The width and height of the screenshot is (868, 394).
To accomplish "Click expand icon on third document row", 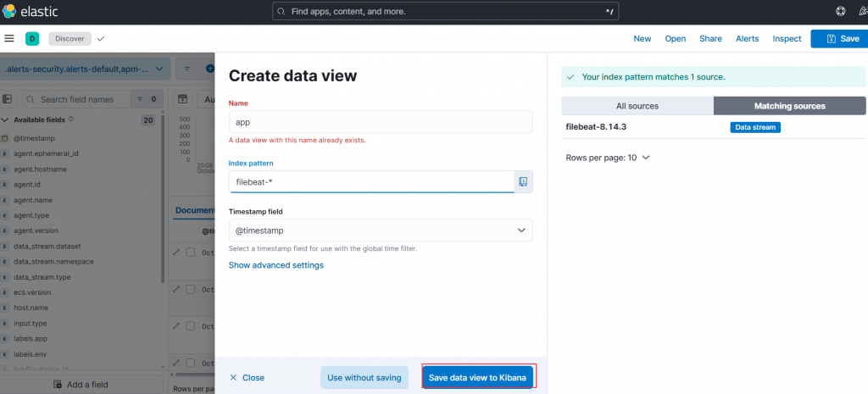I will point(176,326).
